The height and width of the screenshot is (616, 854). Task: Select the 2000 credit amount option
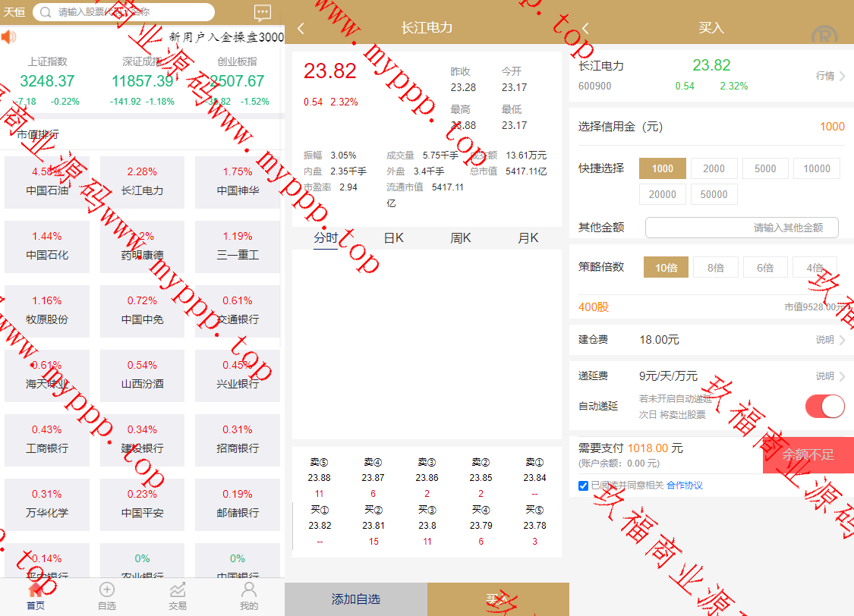(714, 168)
